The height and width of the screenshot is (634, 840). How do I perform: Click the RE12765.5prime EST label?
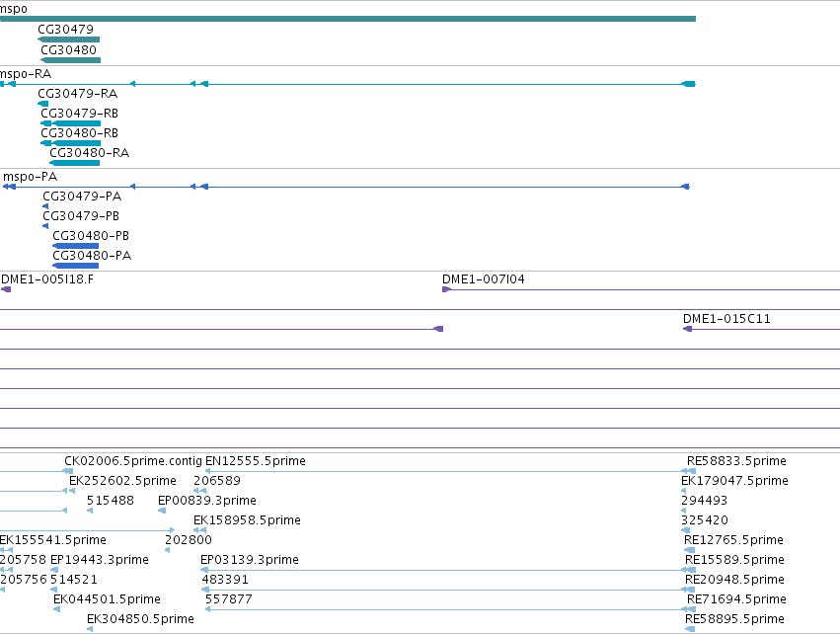coord(734,541)
